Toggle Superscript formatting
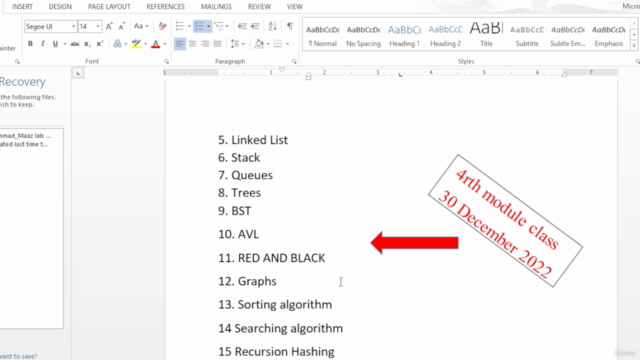640x360 pixels. tap(100, 44)
